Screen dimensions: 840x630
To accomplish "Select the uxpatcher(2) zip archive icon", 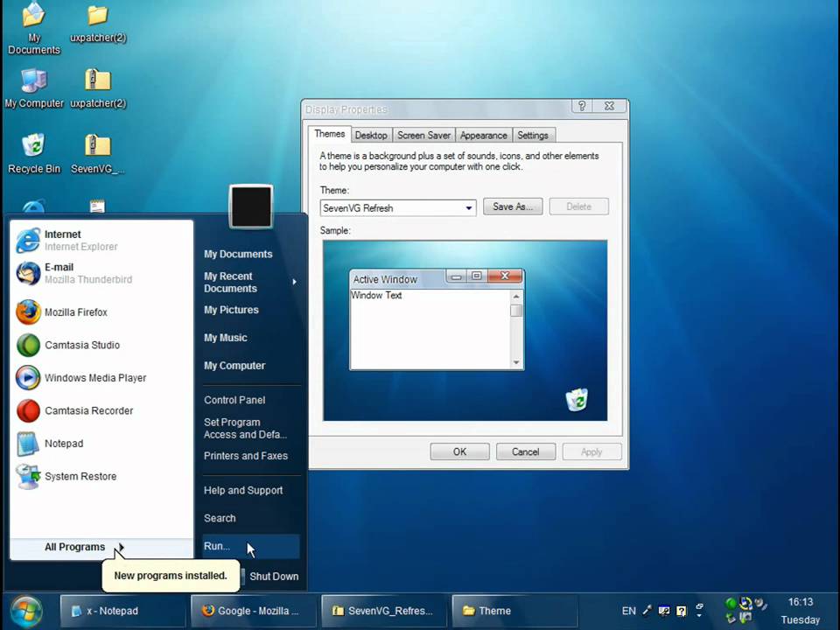I will pos(98,88).
